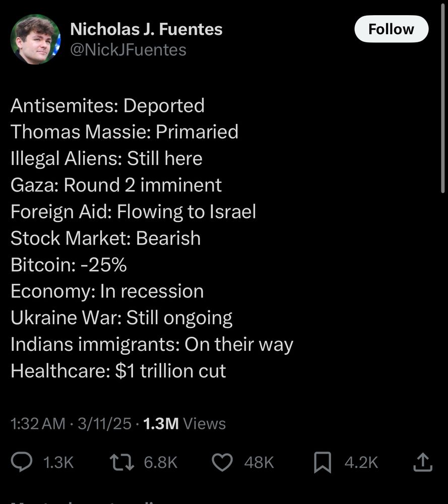Screen dimensions: 448x504
Task: Click the 3/11/25 post date
Action: pyautogui.click(x=104, y=424)
